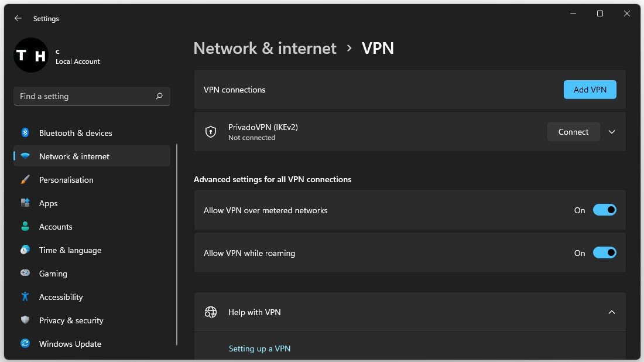Go back using the back arrow
The image size is (644, 362).
pos(18,19)
